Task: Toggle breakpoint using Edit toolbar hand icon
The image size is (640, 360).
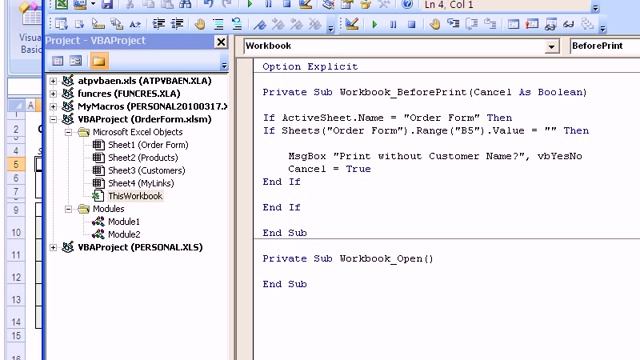Action: [x=200, y=24]
